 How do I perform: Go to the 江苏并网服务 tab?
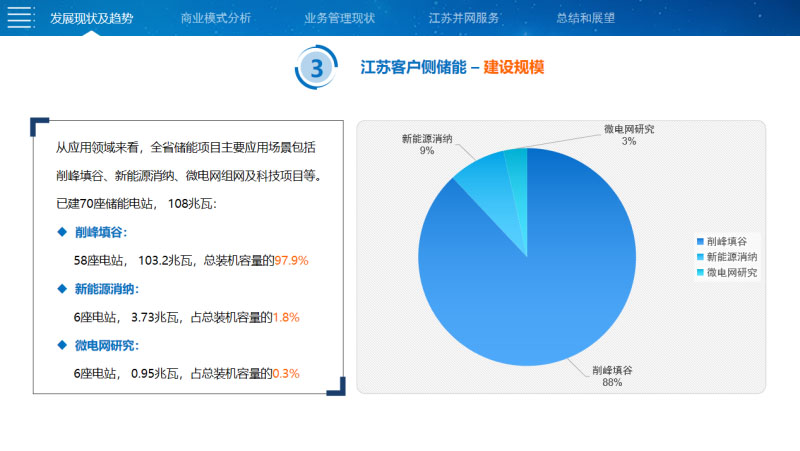click(464, 18)
